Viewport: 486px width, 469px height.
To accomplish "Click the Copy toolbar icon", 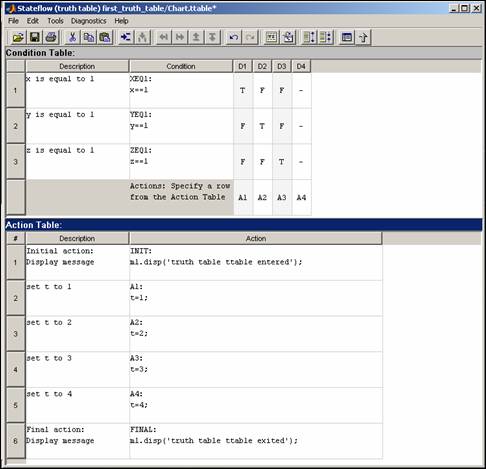I will point(88,37).
